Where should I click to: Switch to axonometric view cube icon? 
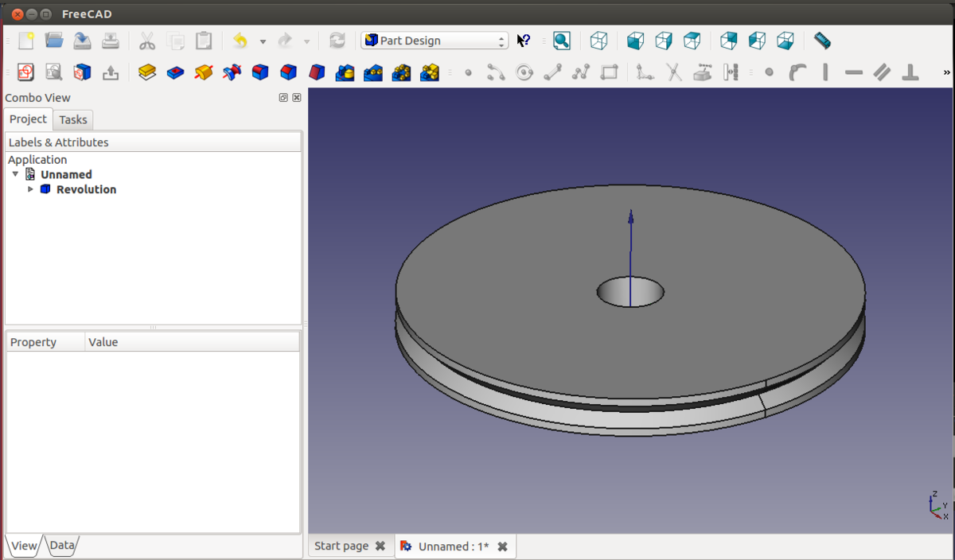click(x=598, y=41)
